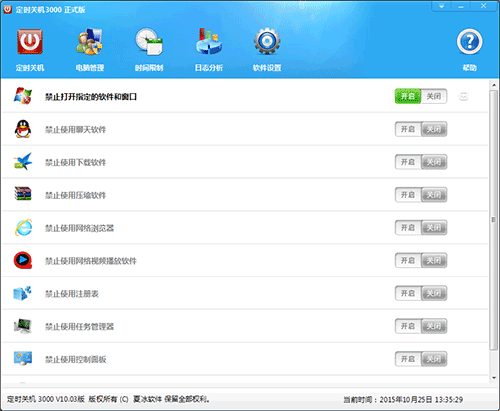
Task: Click the 定时关机 3000 V10.03版 copyright text
Action: click(108, 399)
